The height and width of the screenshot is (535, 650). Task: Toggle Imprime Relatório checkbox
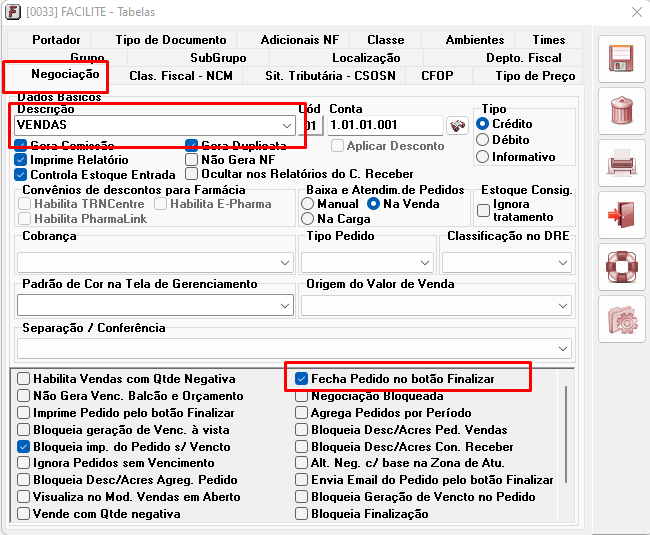[x=20, y=160]
